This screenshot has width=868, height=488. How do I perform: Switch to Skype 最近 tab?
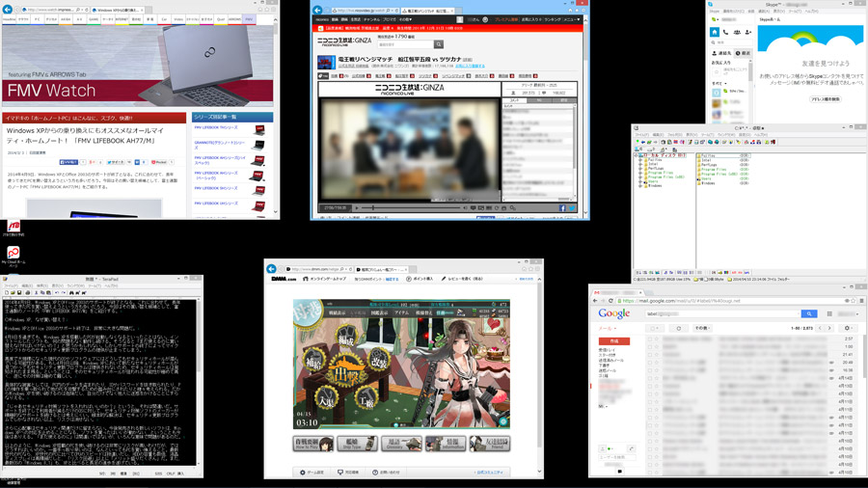(x=743, y=53)
